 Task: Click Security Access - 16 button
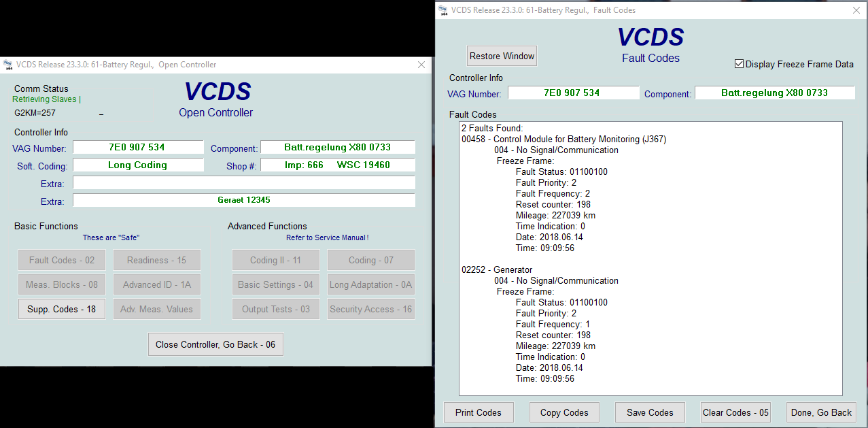[370, 309]
